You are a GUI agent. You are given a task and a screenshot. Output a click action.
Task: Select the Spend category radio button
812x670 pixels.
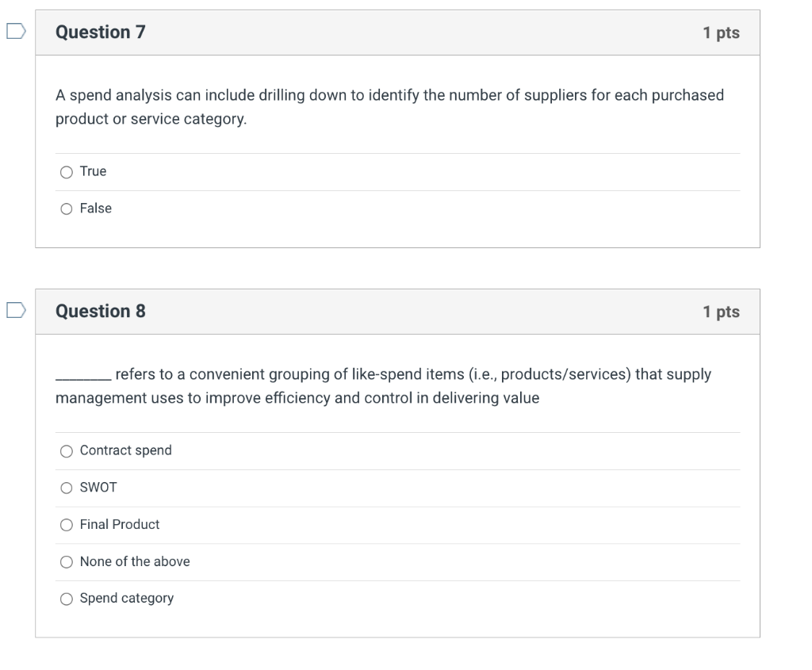coord(67,599)
